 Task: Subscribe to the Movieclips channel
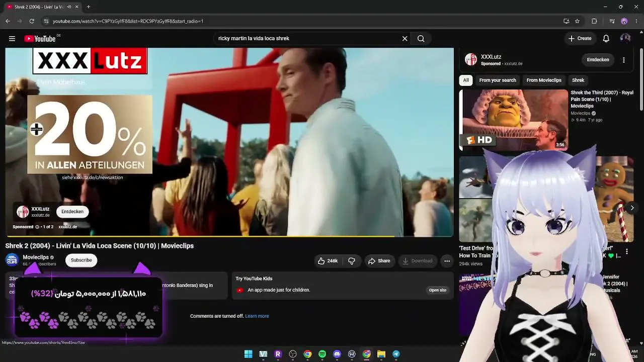(82, 260)
